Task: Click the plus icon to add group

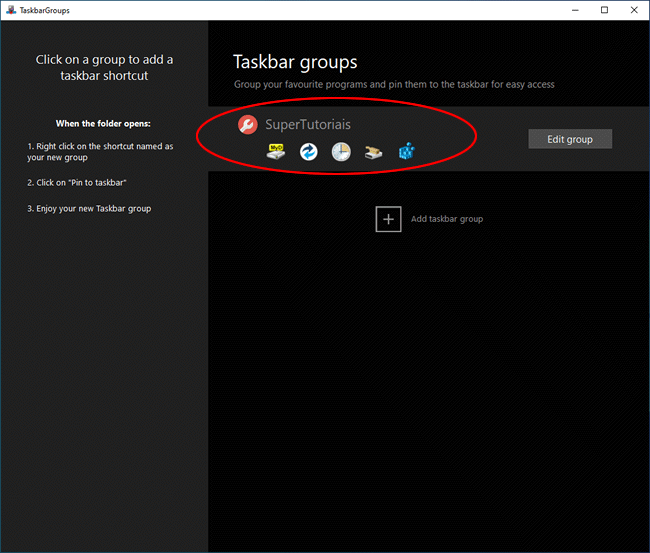Action: pos(388,218)
